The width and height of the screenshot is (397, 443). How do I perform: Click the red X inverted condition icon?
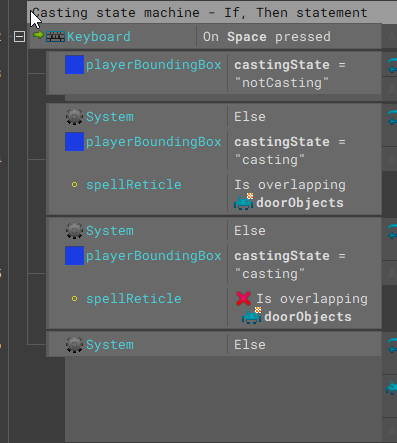(243, 298)
